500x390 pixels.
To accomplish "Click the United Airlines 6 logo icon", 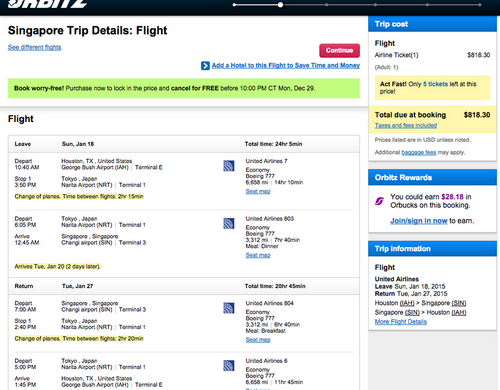I will (229, 366).
